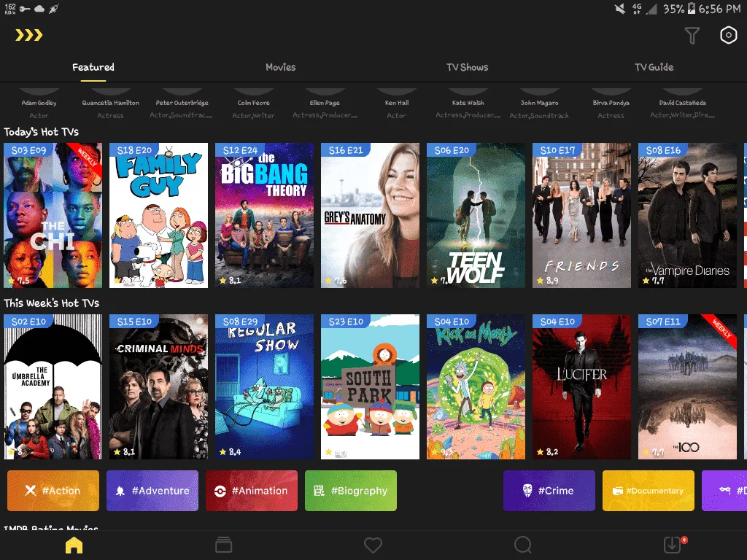747x560 pixels.
Task: Tap the VPN key status icon
Action: (25, 9)
